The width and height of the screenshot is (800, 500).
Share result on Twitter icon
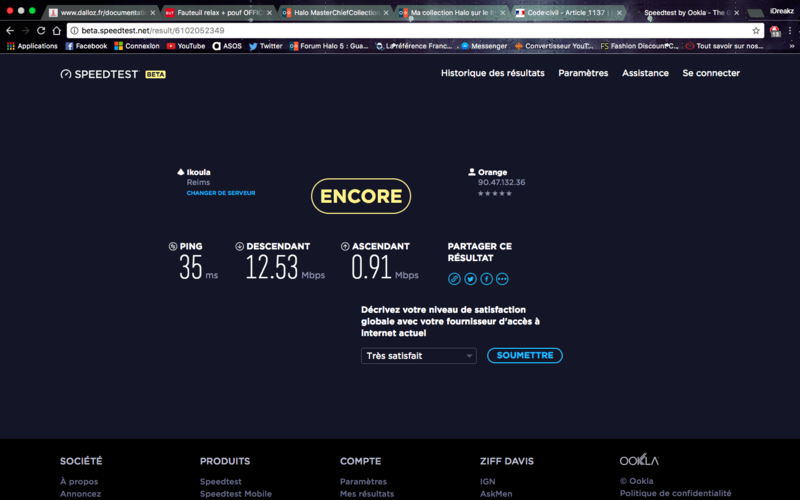coord(470,279)
